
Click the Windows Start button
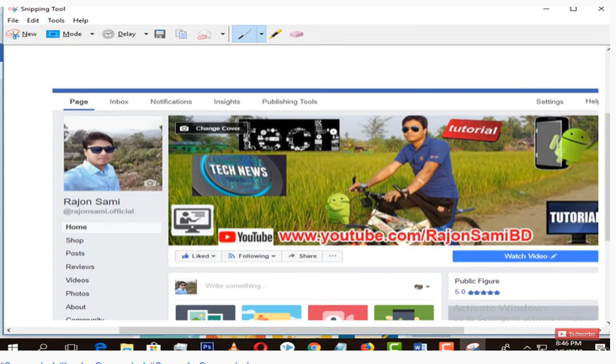pyautogui.click(x=13, y=346)
